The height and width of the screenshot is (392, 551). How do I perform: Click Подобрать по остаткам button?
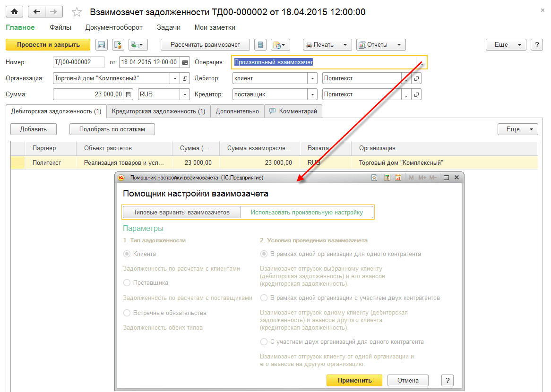[x=112, y=129]
